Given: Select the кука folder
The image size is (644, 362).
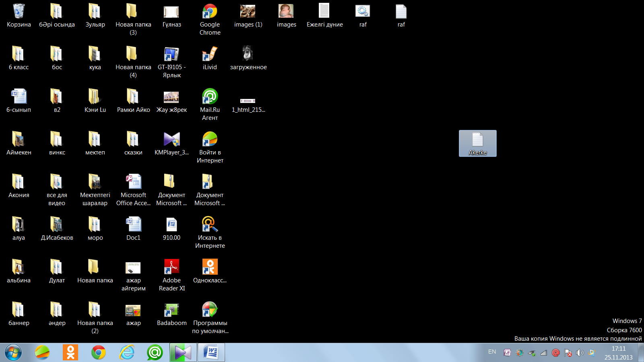Looking at the screenshot, I should coord(95,59).
